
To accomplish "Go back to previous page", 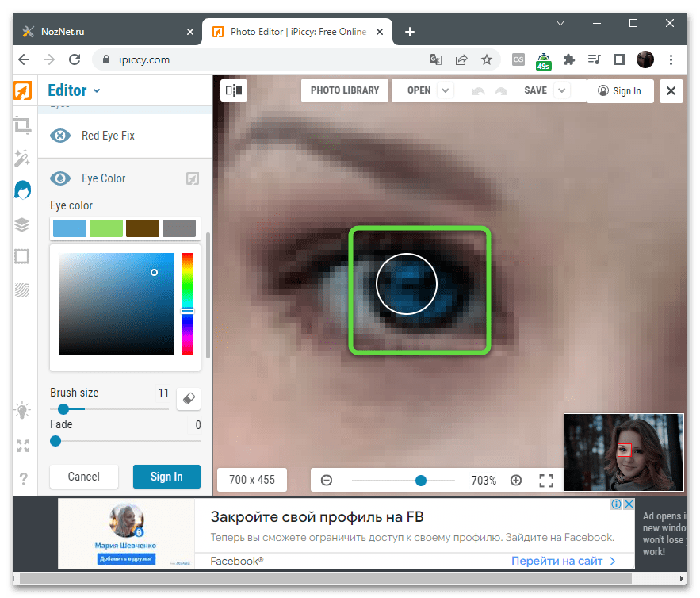I will [x=24, y=59].
